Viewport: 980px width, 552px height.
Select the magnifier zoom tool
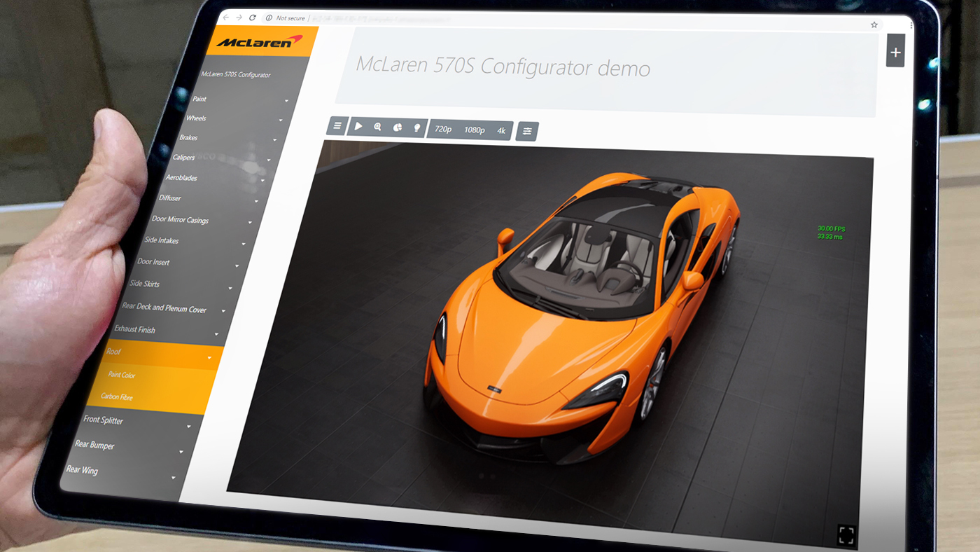[x=378, y=127]
